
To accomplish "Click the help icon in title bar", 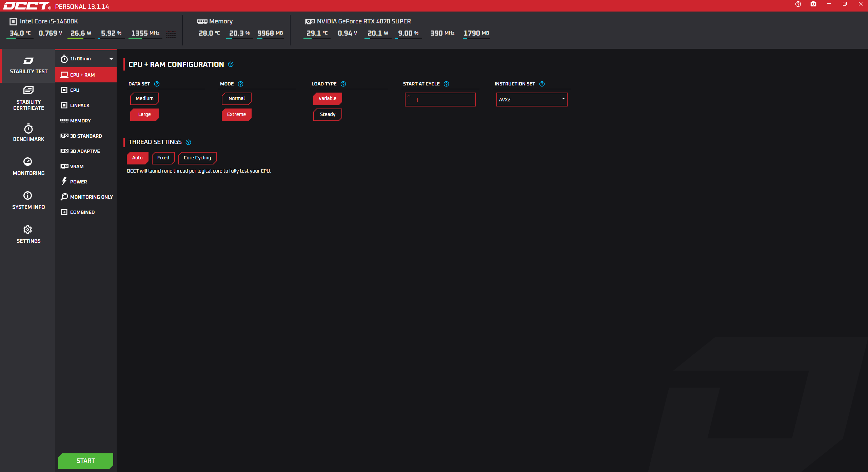I will click(x=798, y=4).
